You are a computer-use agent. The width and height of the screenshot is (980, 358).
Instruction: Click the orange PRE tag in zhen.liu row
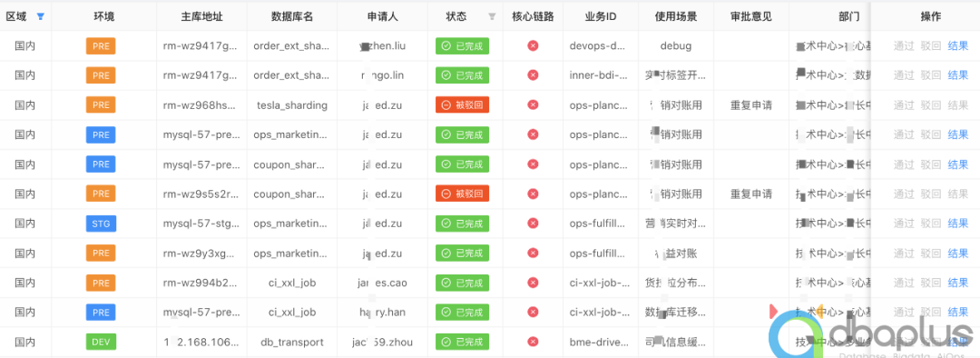tap(101, 45)
